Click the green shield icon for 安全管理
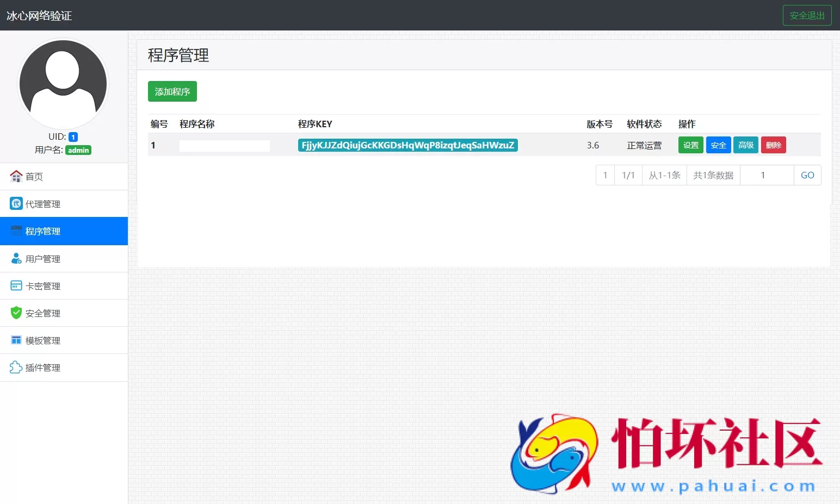 point(16,313)
